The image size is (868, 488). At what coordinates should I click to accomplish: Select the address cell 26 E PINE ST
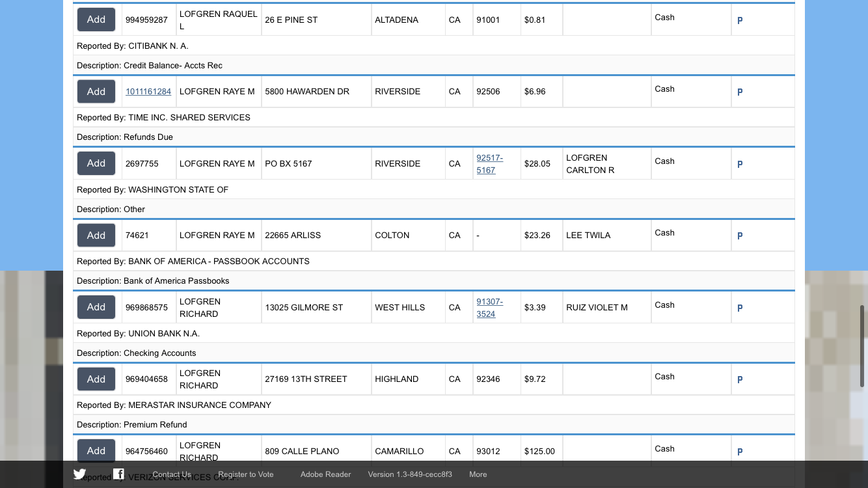(316, 20)
